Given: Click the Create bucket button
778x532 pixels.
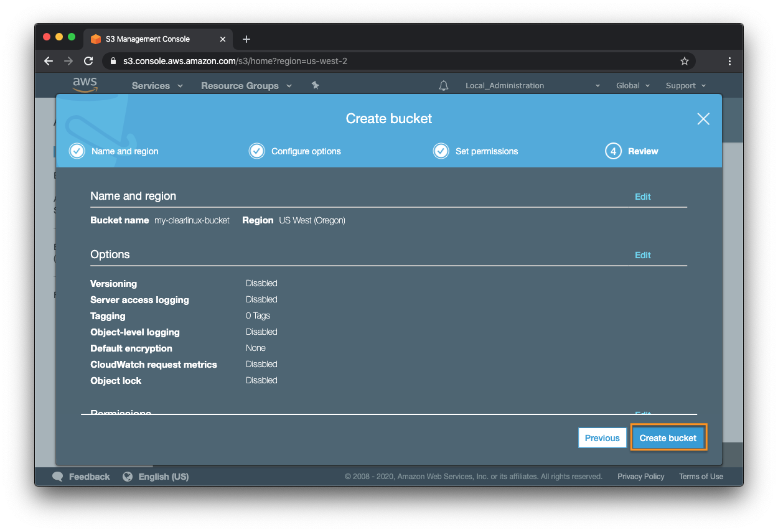Looking at the screenshot, I should coord(668,438).
